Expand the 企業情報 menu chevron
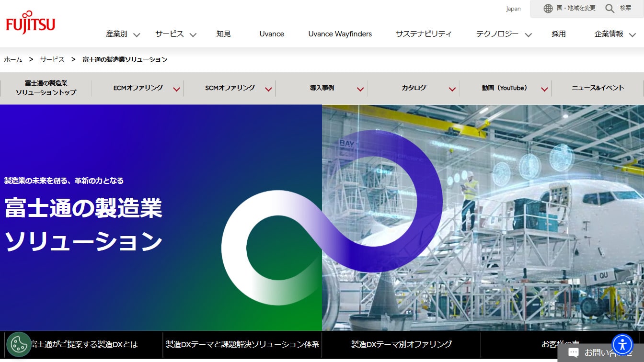Viewport: 644px width, 362px height. 632,34
